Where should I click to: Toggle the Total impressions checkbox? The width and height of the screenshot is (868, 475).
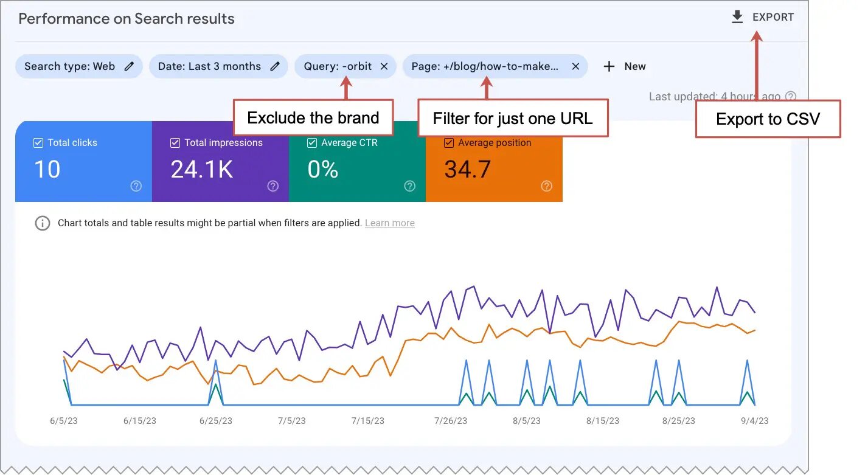click(x=175, y=142)
